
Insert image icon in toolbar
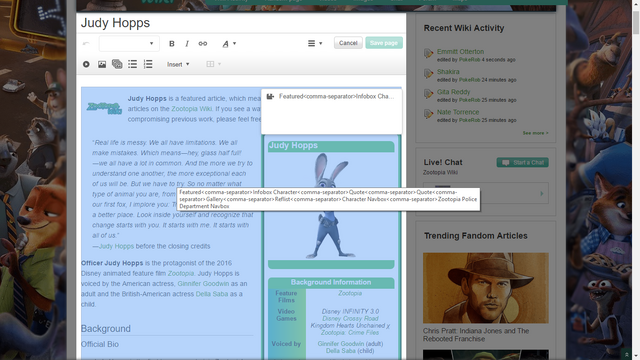pyautogui.click(x=102, y=64)
